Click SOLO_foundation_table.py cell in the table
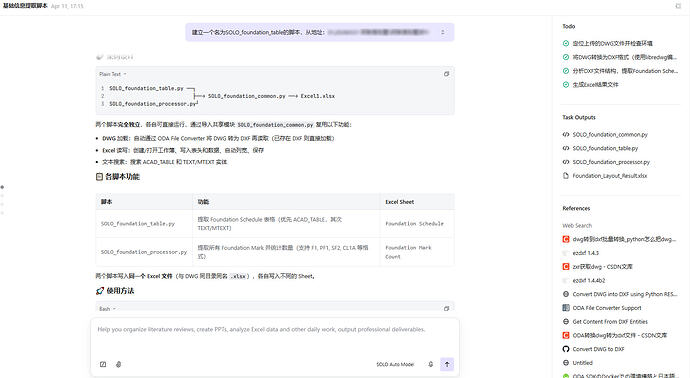This screenshot has height=378, width=690. 138,224
